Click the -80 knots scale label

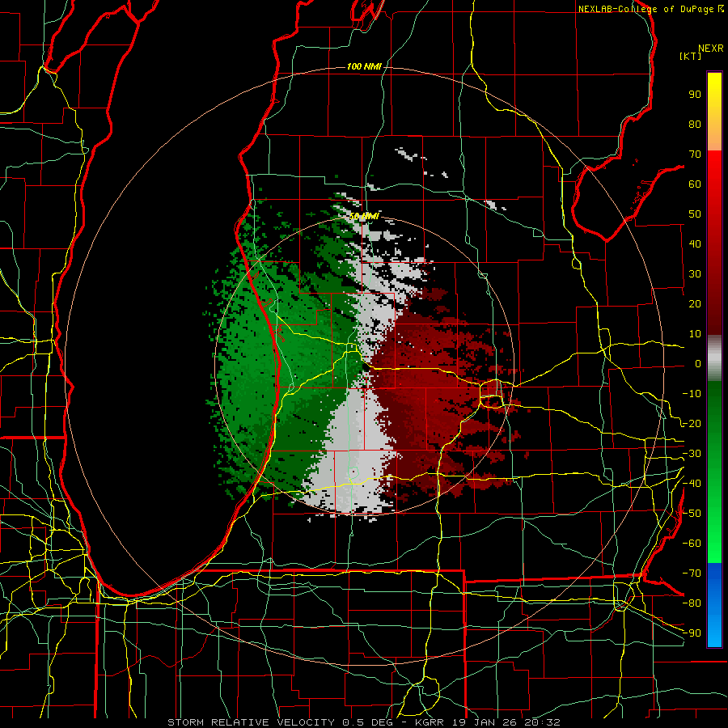point(692,603)
